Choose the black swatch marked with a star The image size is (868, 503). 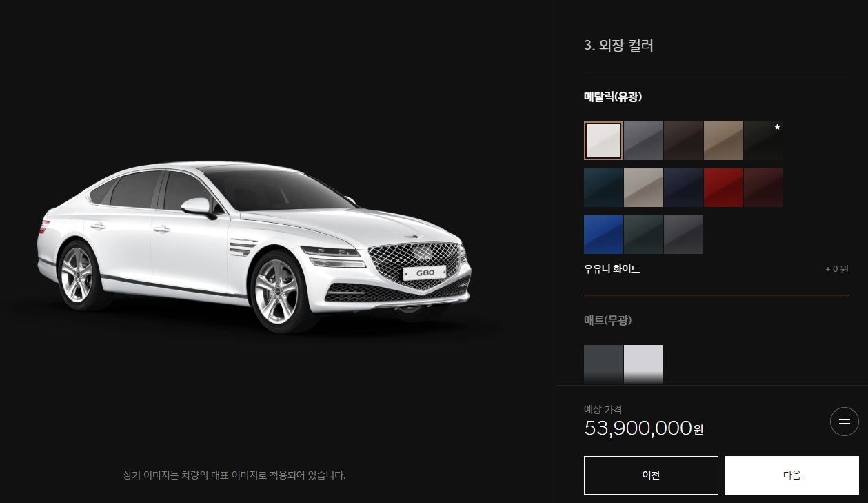(x=763, y=141)
